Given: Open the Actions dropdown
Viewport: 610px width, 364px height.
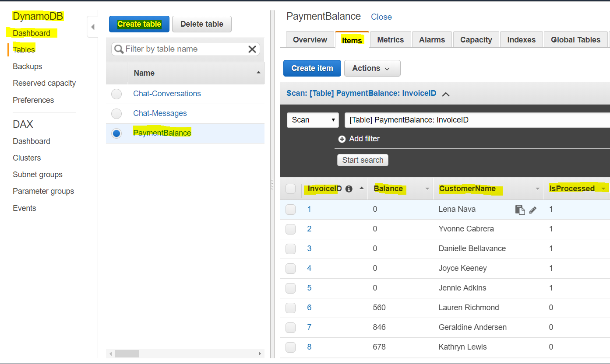Looking at the screenshot, I should tap(372, 68).
